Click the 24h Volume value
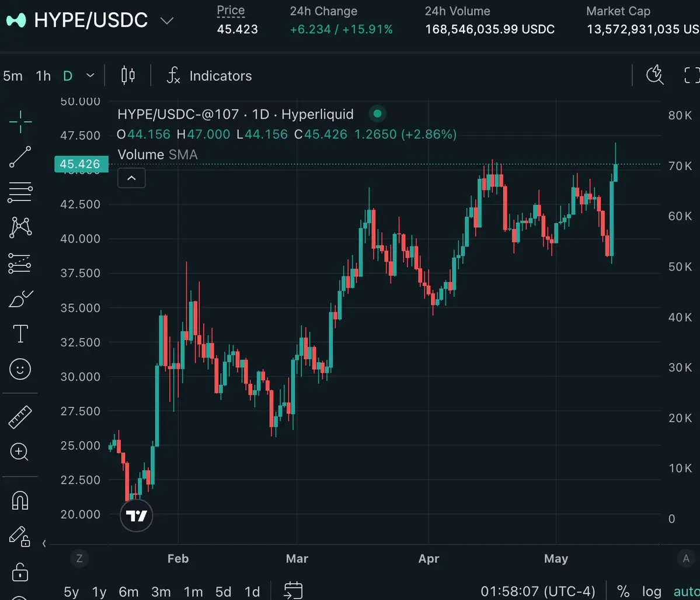 490,29
